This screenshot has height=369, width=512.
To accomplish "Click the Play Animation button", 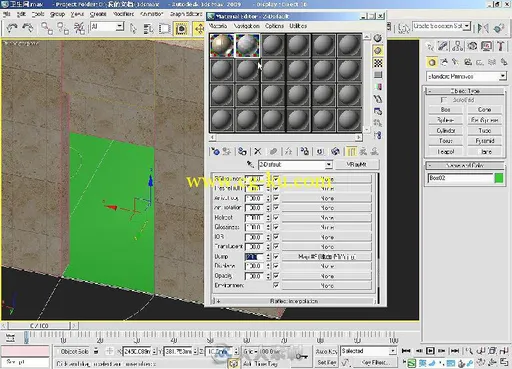I will tap(430, 351).
